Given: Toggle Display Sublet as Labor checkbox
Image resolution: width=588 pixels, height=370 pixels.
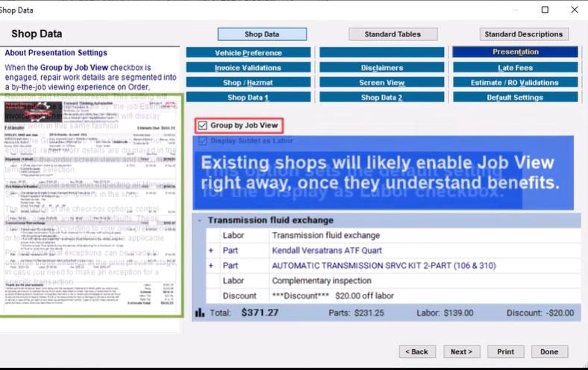Looking at the screenshot, I should (x=202, y=141).
